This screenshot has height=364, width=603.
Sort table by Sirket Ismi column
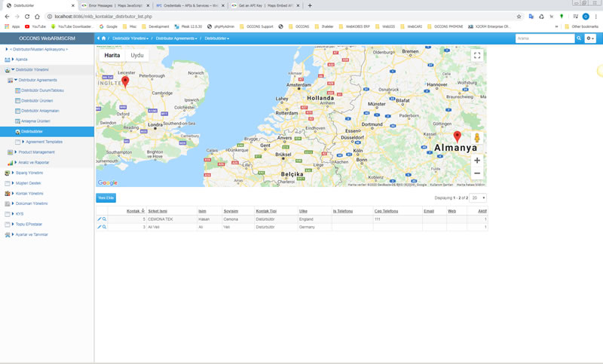coord(158,211)
